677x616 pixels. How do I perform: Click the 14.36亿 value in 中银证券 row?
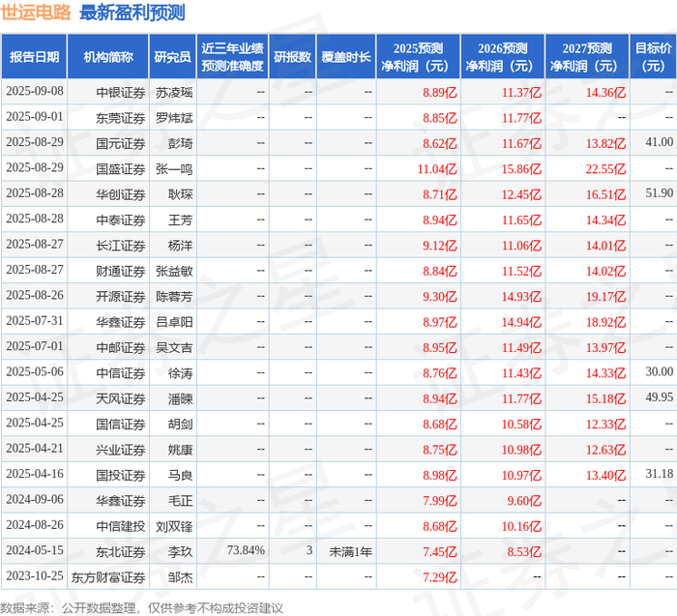[x=605, y=93]
